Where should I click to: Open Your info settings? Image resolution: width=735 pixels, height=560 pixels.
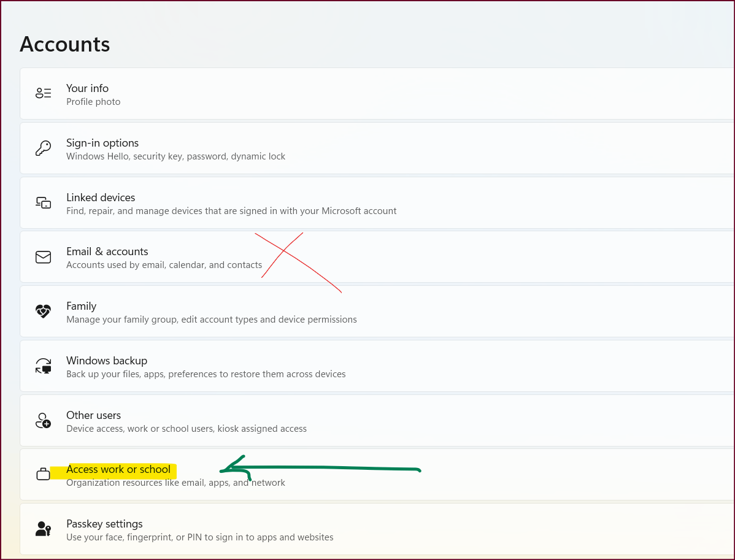[377, 94]
